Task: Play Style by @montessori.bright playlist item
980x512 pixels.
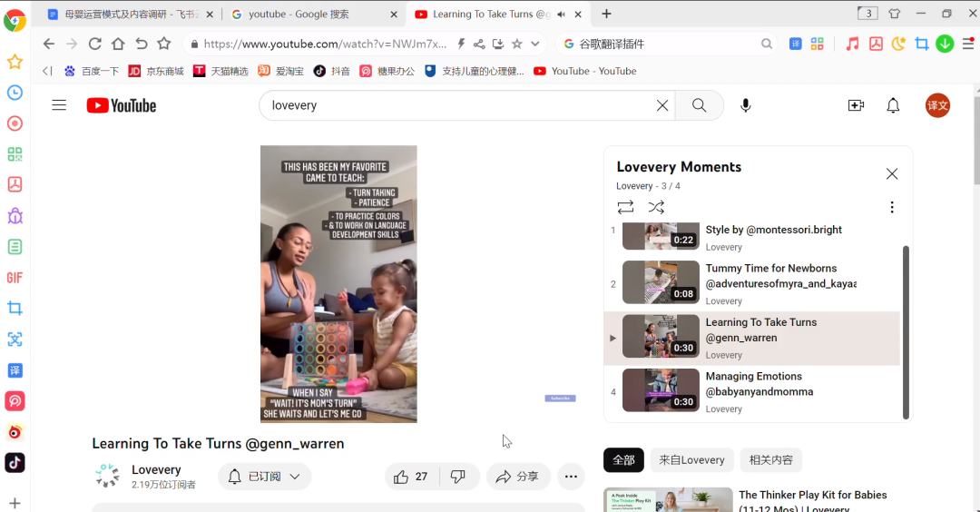Action: coord(753,236)
